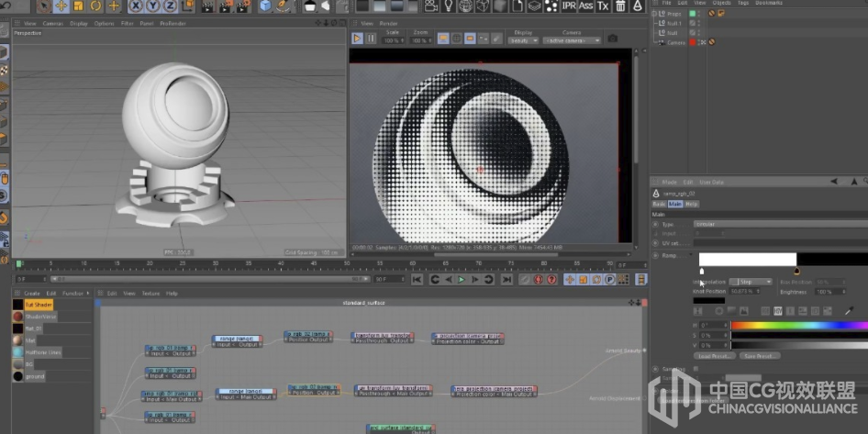Open the viewport Filter menu

point(128,23)
